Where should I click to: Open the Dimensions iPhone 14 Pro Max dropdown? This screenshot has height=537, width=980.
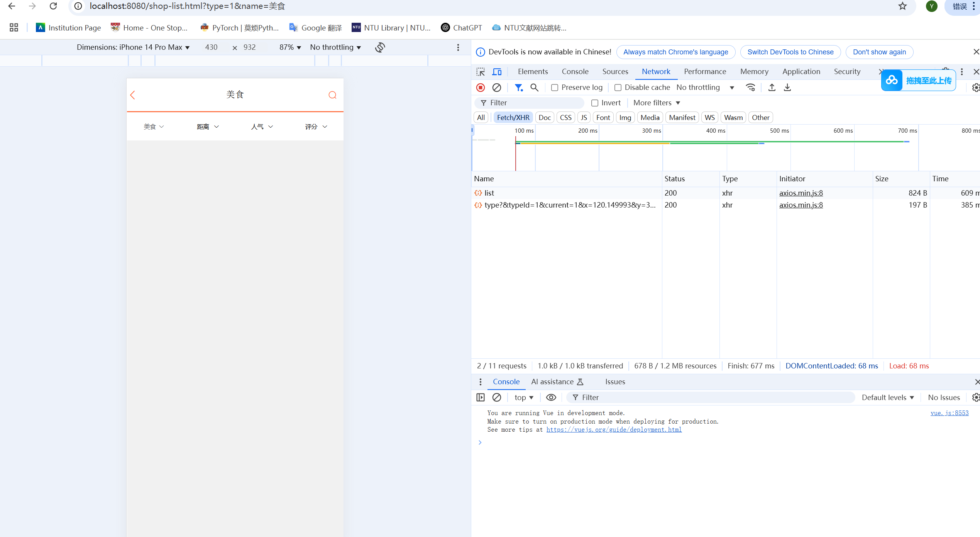(133, 47)
